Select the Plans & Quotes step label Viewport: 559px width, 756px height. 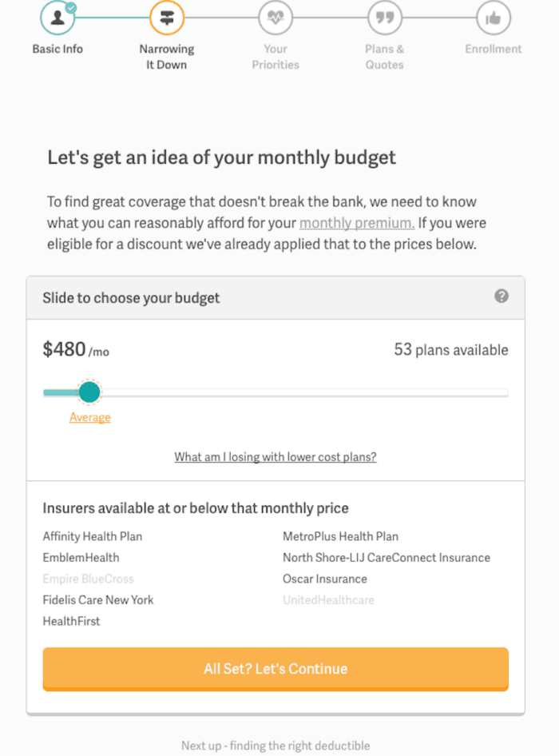point(385,57)
